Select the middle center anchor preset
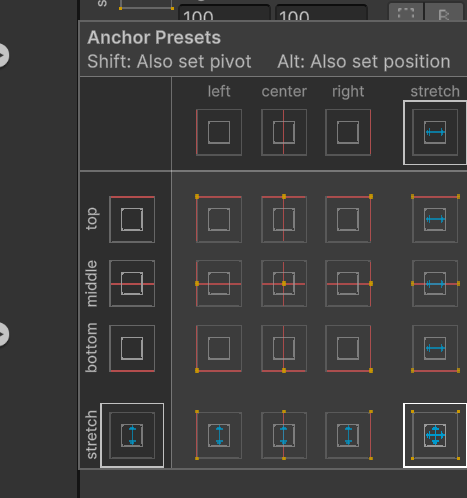Image resolution: width=467 pixels, height=498 pixels. [x=284, y=284]
